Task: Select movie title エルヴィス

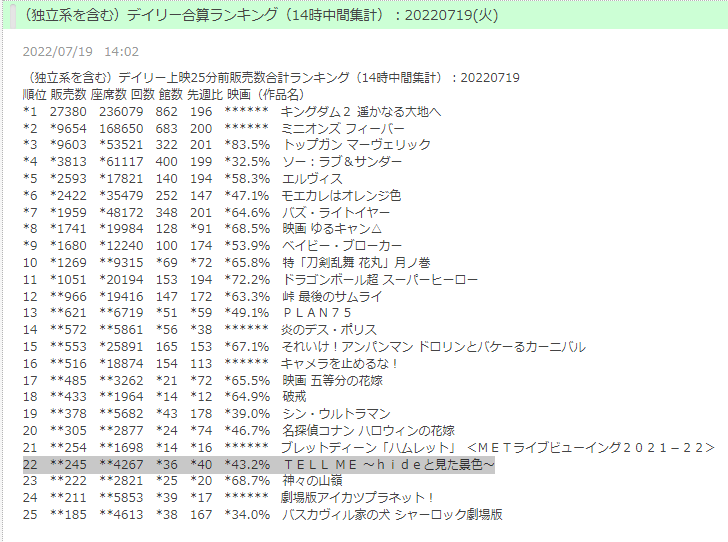Action: (312, 179)
